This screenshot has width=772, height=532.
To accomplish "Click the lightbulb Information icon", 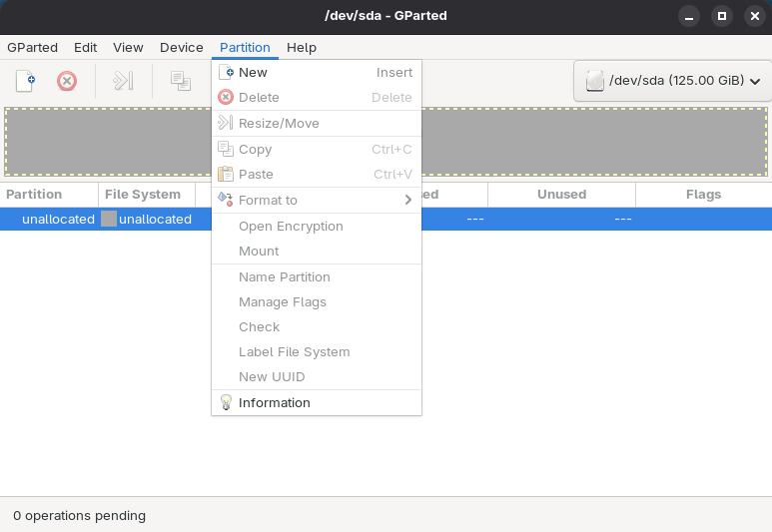I will click(226, 403).
